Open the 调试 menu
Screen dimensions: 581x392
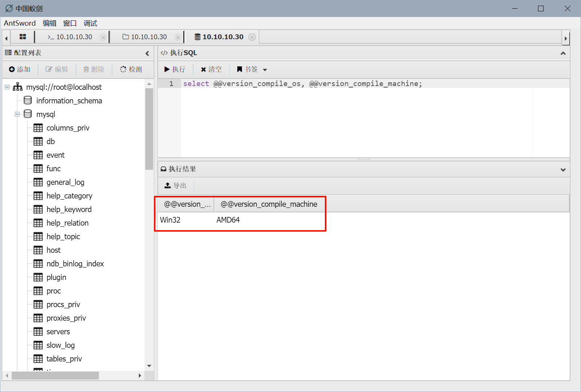90,23
